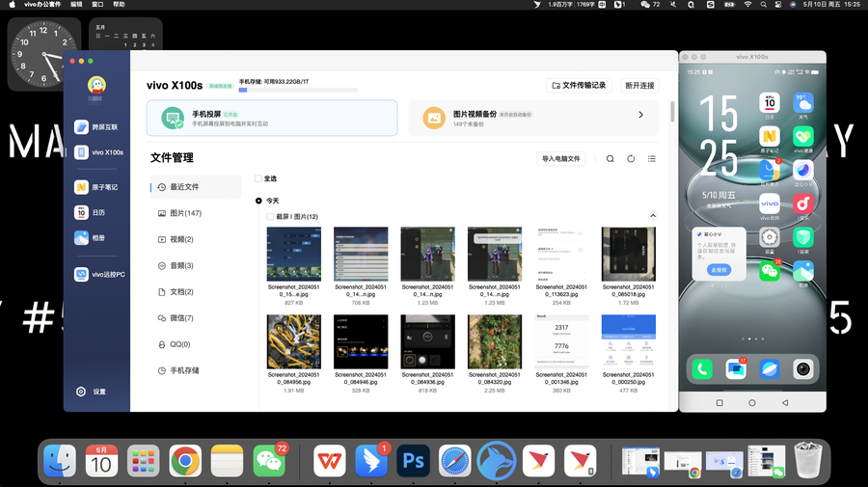The height and width of the screenshot is (487, 868).
Task: Open thumbnail Screenshot 0_001346.jpg, 360 KB
Action: point(561,342)
